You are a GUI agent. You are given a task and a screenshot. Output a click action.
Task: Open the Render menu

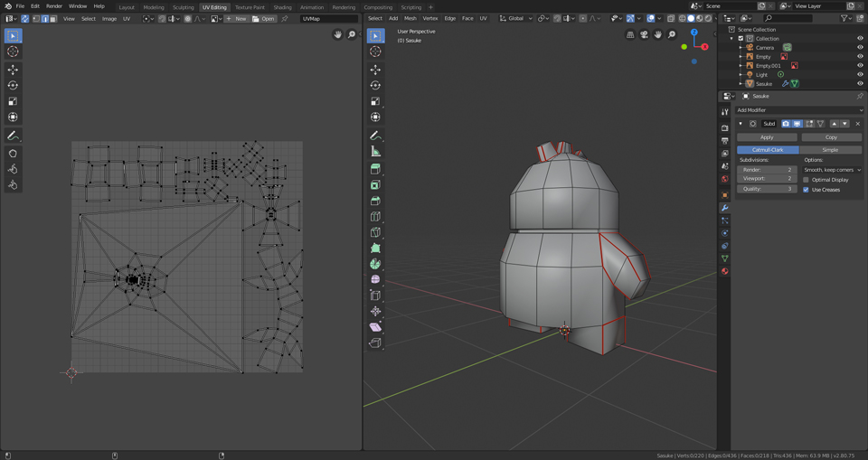point(54,6)
